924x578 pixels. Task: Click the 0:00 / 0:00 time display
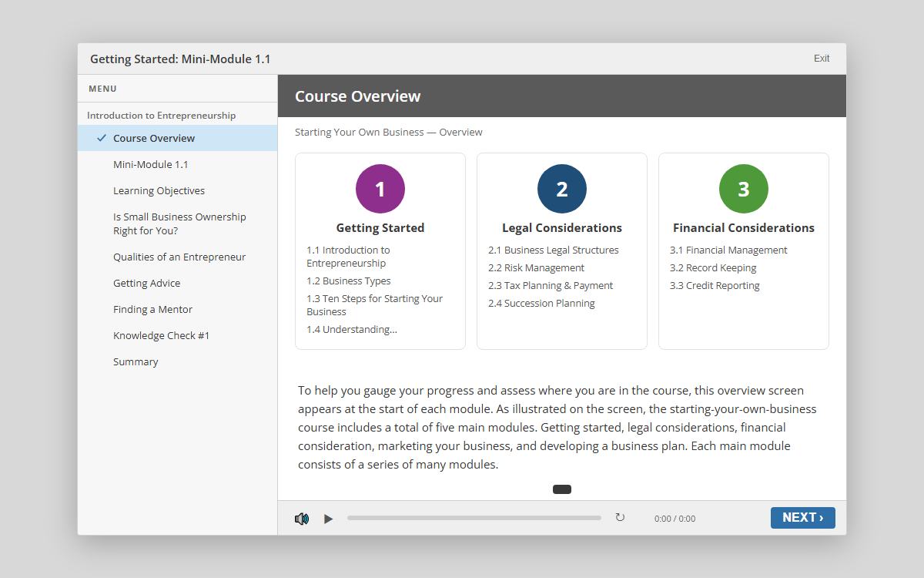coord(675,519)
